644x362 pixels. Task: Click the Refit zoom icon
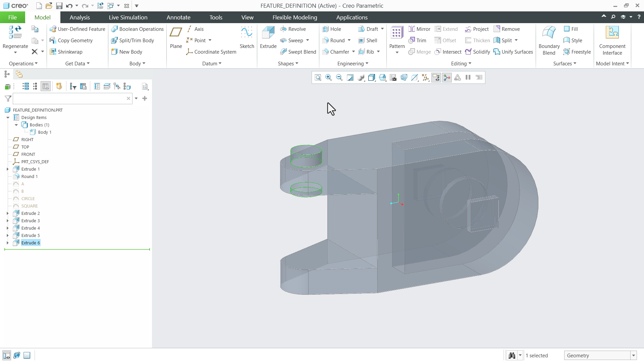click(318, 77)
